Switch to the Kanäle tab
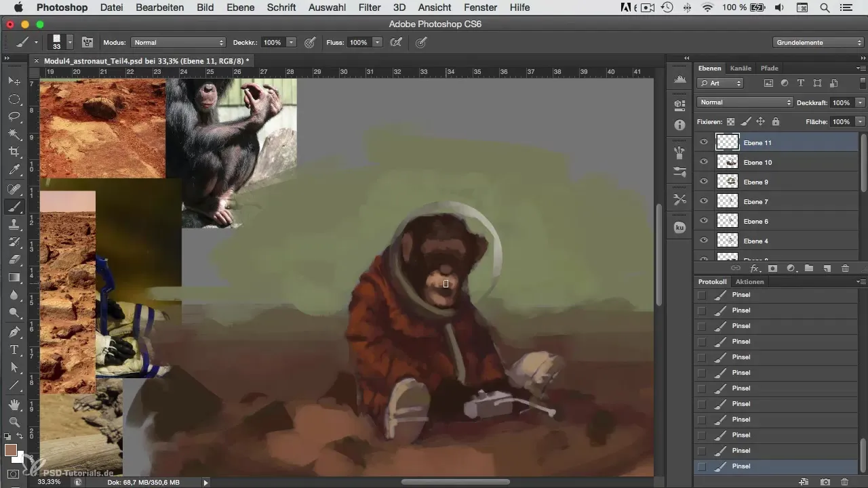868x488 pixels. (741, 68)
